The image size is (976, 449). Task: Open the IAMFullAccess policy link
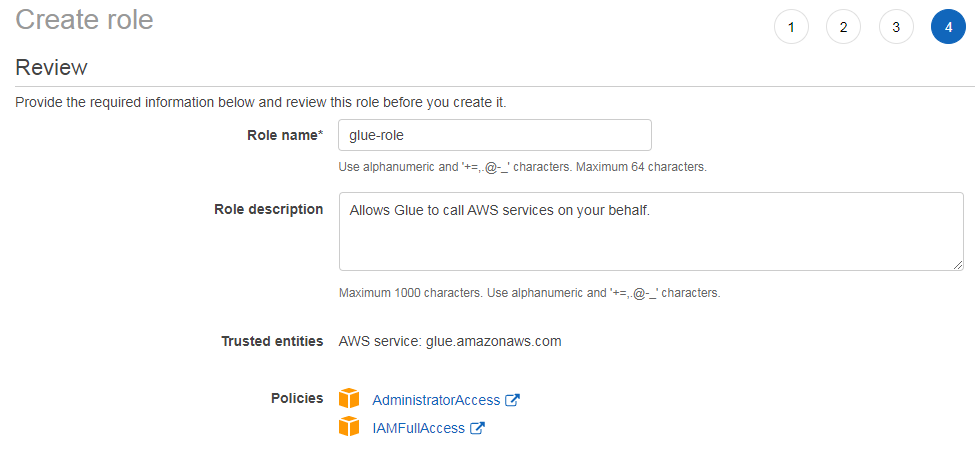click(418, 428)
